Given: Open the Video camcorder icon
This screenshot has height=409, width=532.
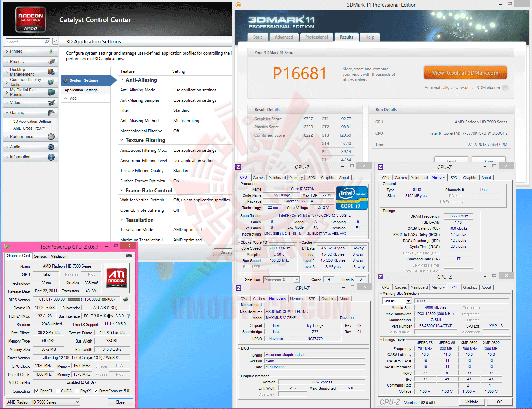Looking at the screenshot, I should click(51, 103).
